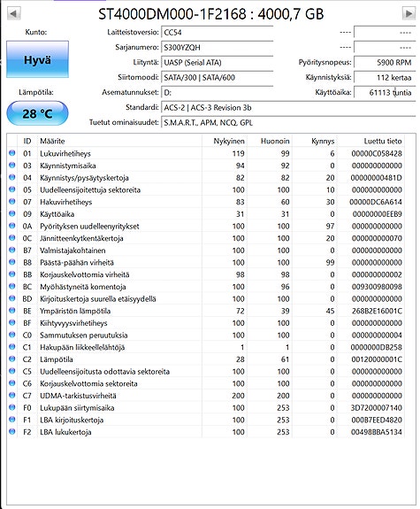Select the status dot for Ympäristön lämpötila

click(x=12, y=311)
